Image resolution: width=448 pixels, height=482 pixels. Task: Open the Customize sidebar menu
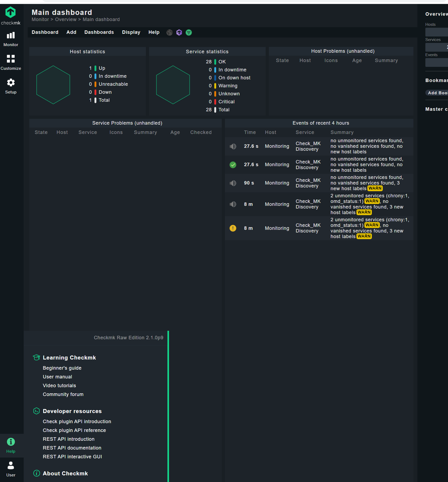pos(11,62)
